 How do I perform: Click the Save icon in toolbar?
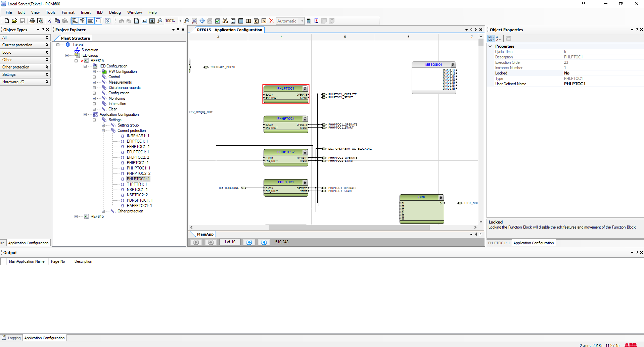22,21
